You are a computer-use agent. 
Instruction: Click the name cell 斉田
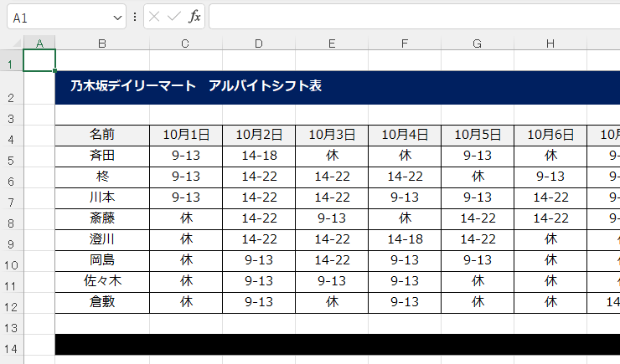pyautogui.click(x=102, y=156)
